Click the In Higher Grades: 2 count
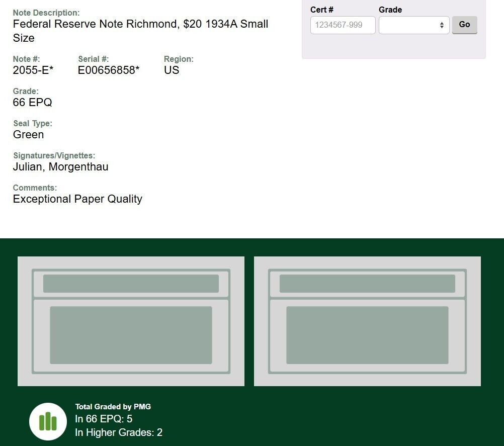The image size is (504, 446). tap(119, 432)
